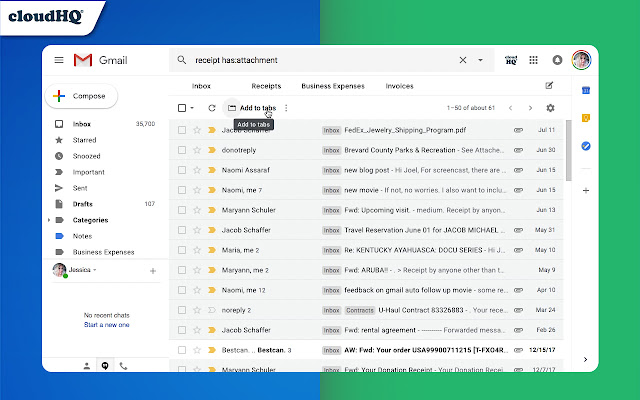This screenshot has height=400, width=640.
Task: Tick the checkbox for Naomi Assaraf email
Action: pos(181,170)
